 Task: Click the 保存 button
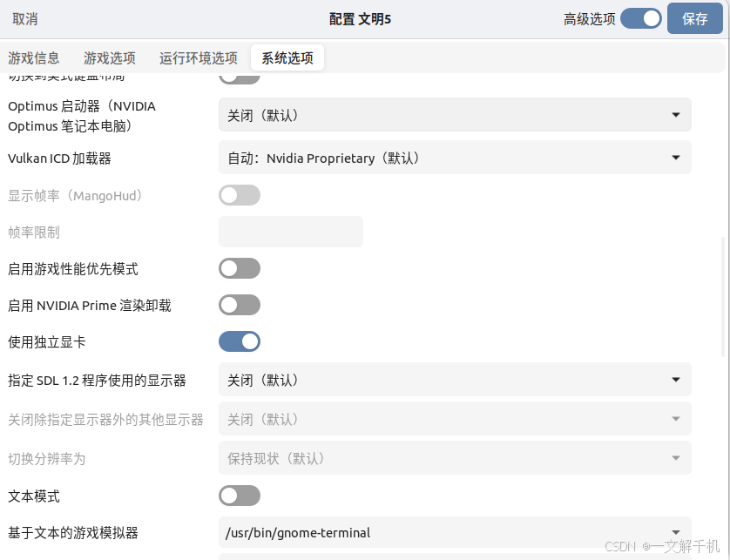[695, 17]
